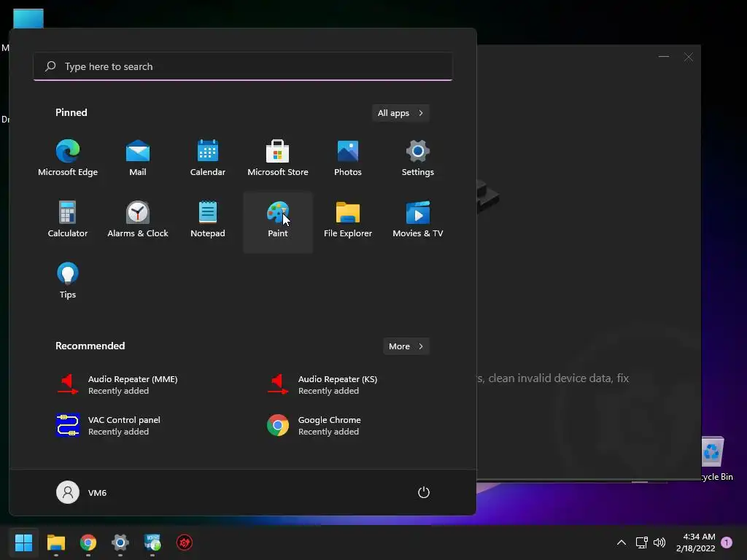Screen dimensions: 747x560
Task: Click the Type here to search field
Action: (243, 66)
